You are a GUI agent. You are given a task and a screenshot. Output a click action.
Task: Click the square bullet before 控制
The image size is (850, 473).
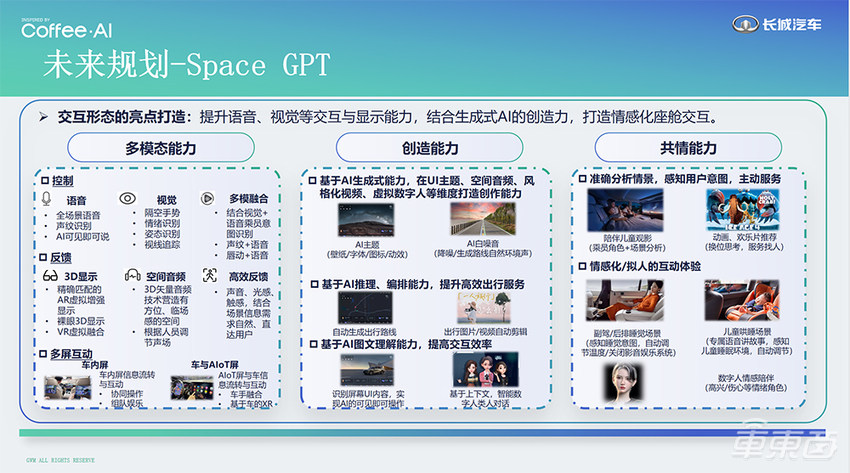(44, 181)
